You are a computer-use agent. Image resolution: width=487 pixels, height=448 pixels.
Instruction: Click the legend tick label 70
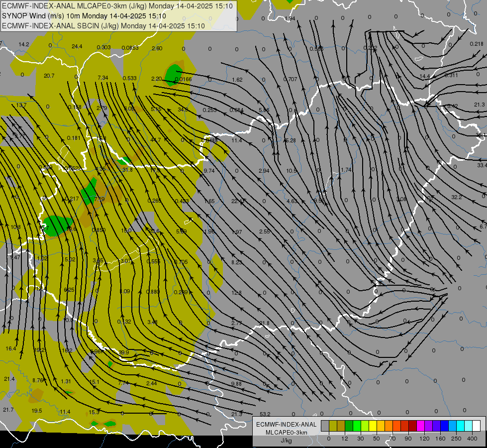tap(392, 439)
